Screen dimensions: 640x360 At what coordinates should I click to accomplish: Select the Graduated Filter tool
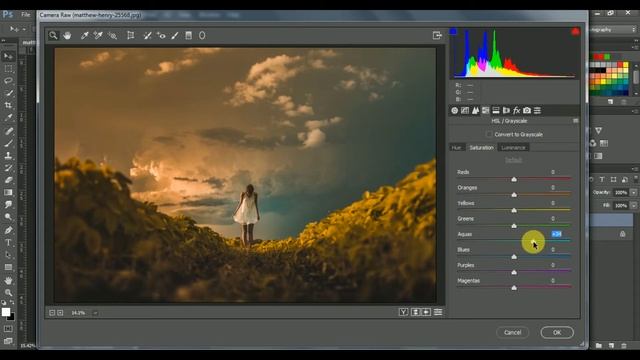click(x=189, y=36)
